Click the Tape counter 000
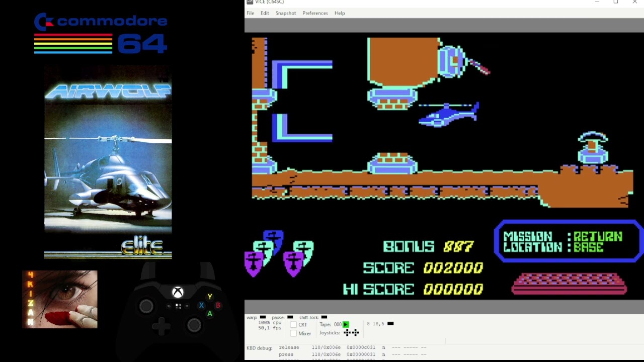The image size is (644, 362). (338, 324)
